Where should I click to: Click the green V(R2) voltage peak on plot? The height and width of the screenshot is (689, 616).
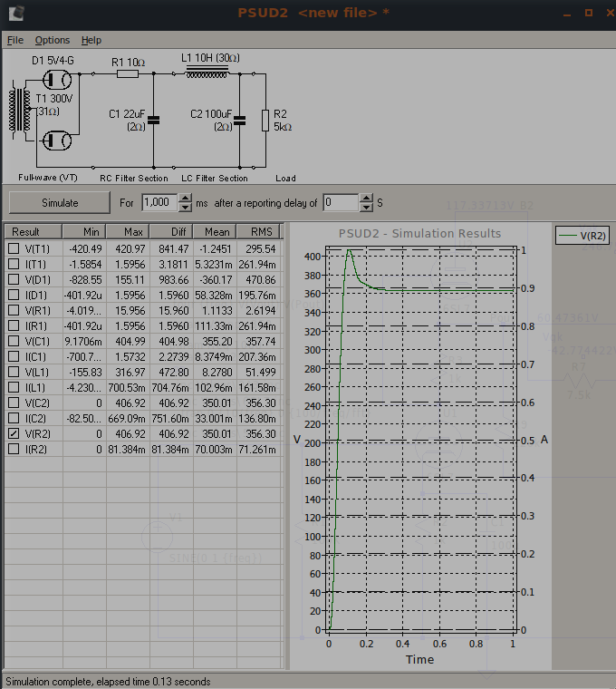pos(349,251)
